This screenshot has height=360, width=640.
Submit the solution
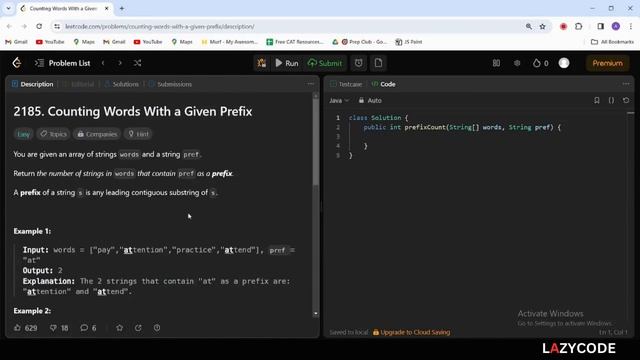[325, 63]
